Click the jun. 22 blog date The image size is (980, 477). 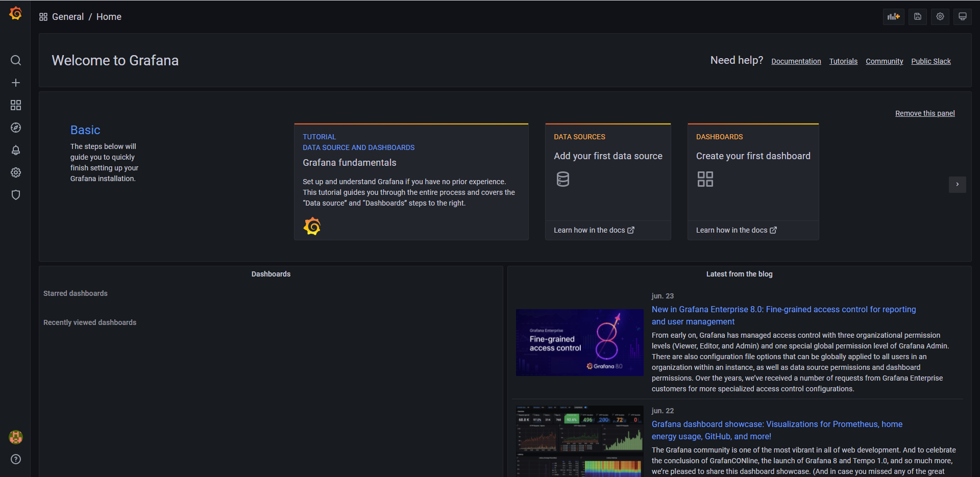(x=663, y=411)
